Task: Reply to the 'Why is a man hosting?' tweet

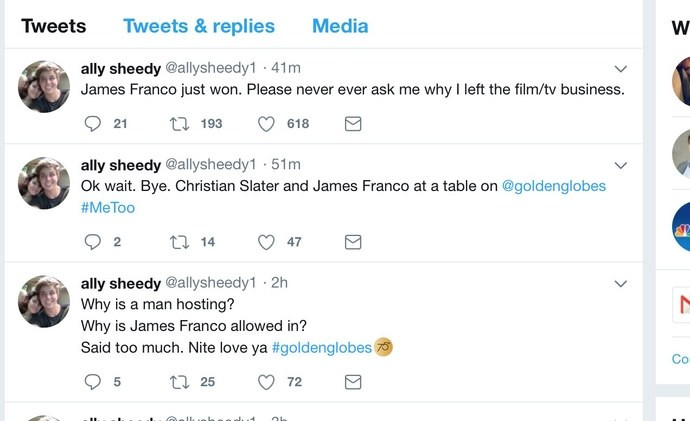Action: (x=92, y=382)
